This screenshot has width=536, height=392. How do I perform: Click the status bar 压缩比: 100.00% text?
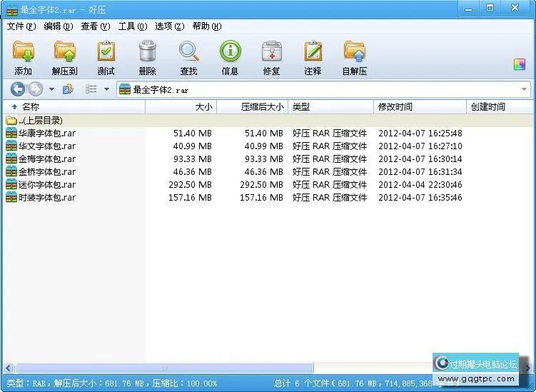point(185,383)
